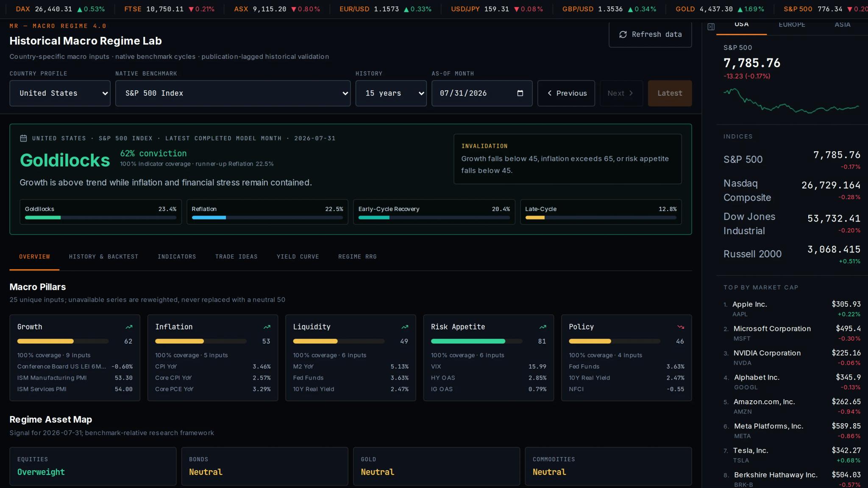
Task: Collapse the market sidebar panel icon
Action: (x=711, y=27)
